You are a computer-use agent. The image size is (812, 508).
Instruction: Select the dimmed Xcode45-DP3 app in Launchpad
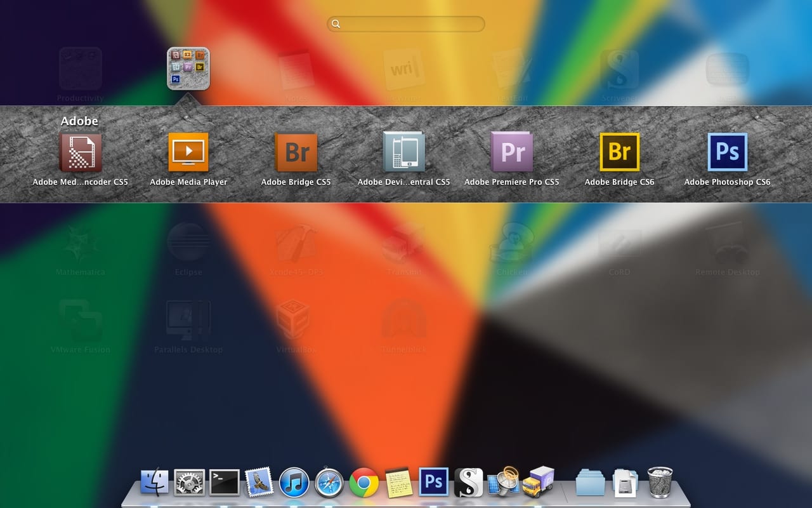296,243
